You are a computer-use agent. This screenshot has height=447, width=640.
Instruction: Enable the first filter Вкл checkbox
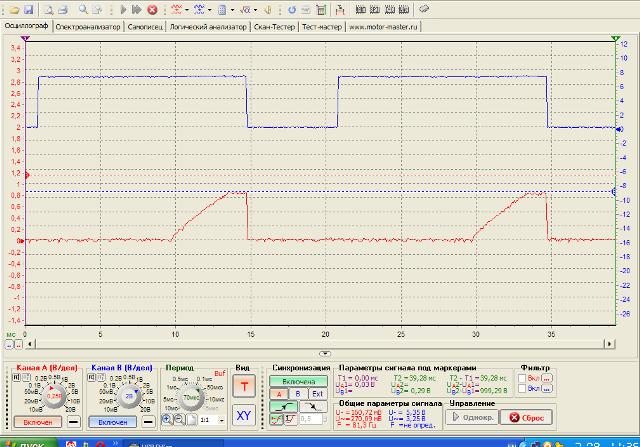pos(522,378)
